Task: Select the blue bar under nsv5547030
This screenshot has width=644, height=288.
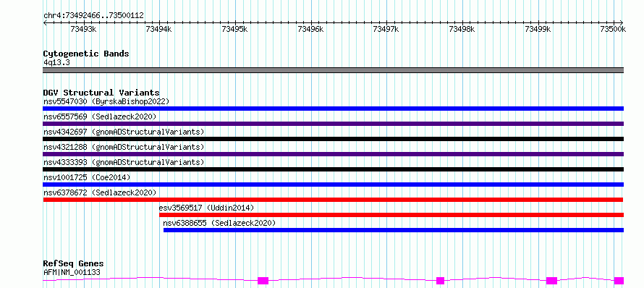Action: (333, 109)
